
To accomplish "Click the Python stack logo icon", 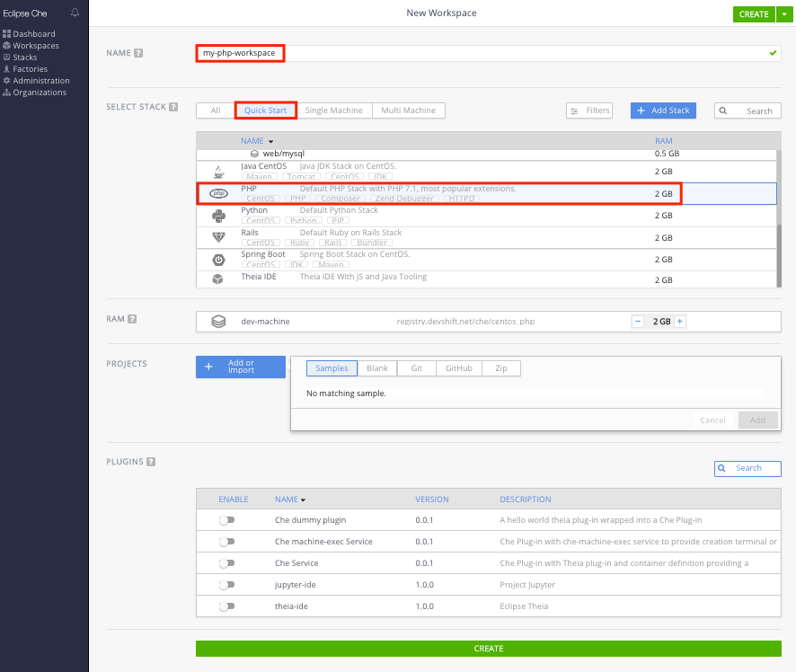I will [218, 216].
